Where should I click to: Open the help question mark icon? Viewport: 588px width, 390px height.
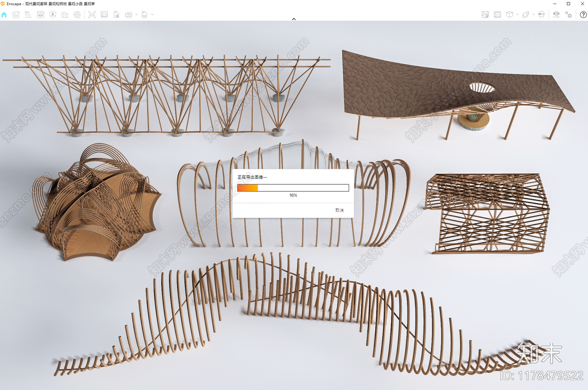coord(583,15)
